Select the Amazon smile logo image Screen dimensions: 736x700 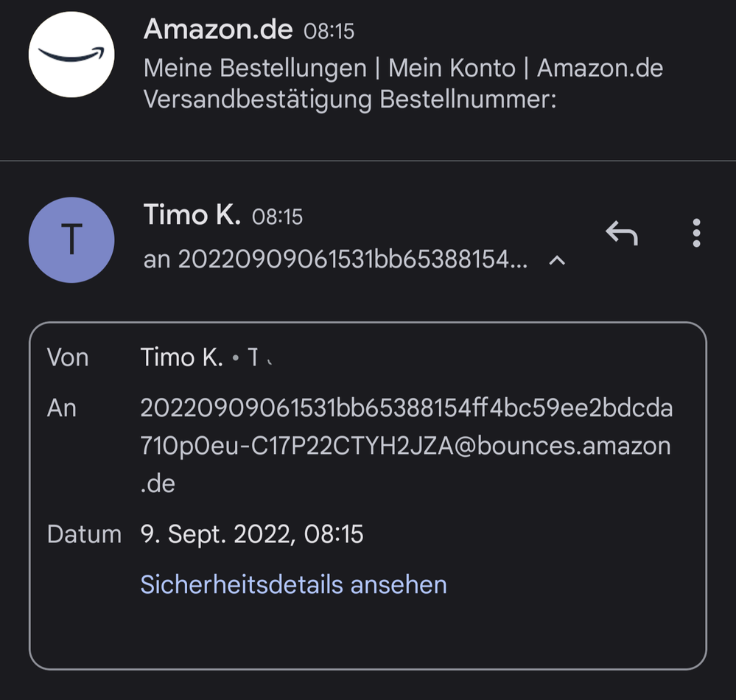click(71, 53)
